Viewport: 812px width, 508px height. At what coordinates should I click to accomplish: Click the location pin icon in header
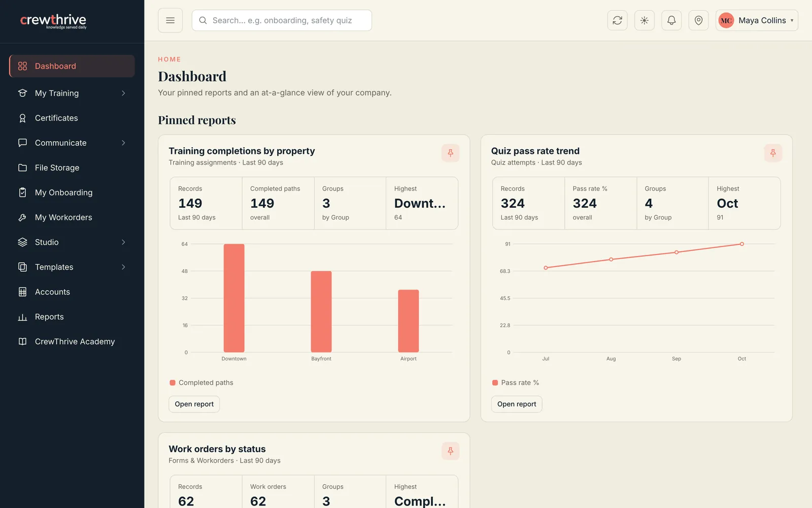(x=698, y=20)
